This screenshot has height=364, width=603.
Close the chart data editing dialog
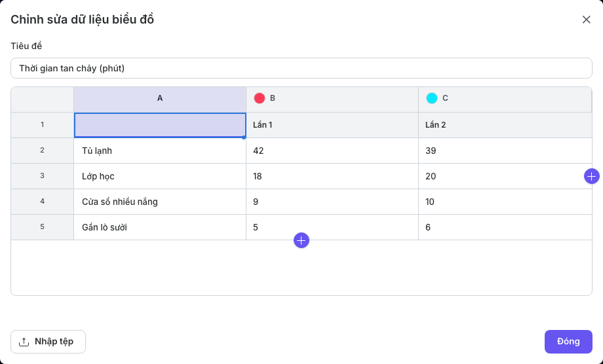(x=586, y=20)
